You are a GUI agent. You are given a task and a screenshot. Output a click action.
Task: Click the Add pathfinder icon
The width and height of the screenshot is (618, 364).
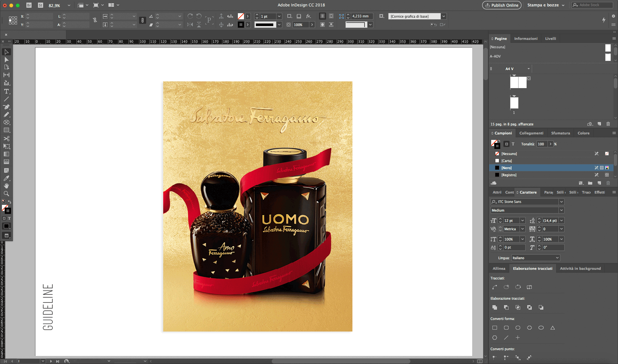(495, 307)
